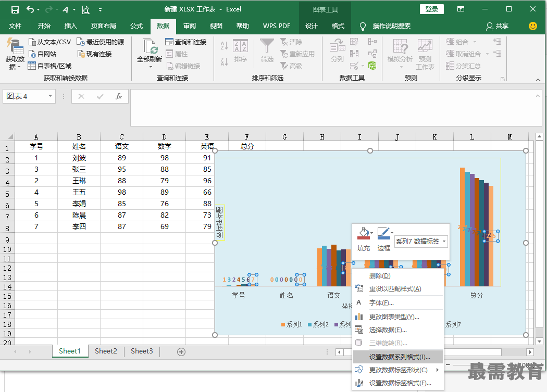The width and height of the screenshot is (547, 392).
Task: Click 自表格/区域 from table option
Action: (x=49, y=66)
